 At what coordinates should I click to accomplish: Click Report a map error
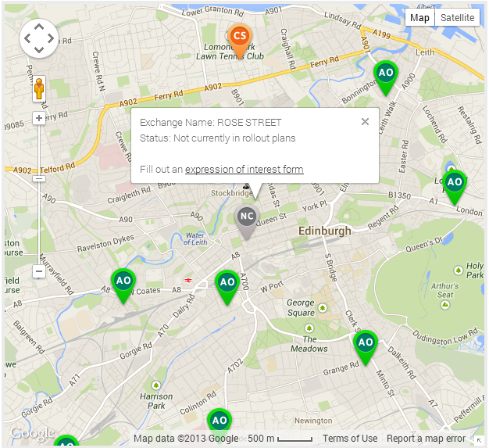(x=426, y=439)
